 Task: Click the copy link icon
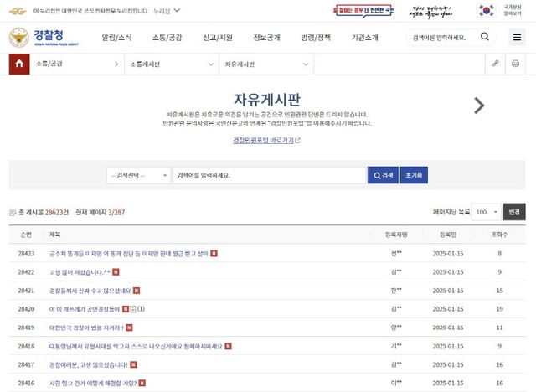(x=494, y=64)
